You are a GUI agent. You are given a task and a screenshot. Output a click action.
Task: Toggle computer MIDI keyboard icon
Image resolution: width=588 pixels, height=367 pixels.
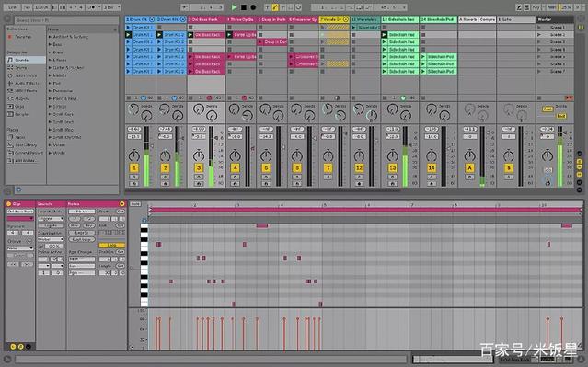(x=527, y=7)
